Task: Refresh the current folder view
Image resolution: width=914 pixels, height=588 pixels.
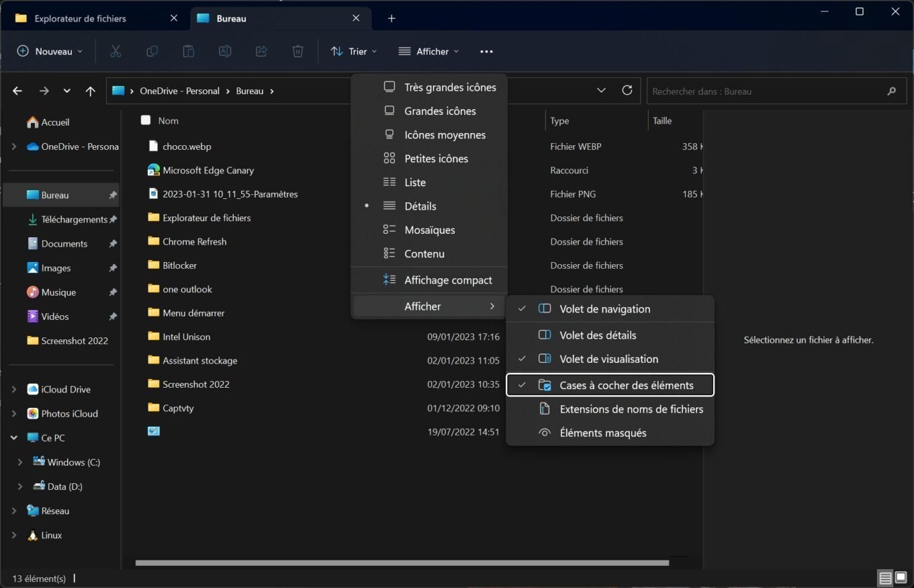Action: 627,90
